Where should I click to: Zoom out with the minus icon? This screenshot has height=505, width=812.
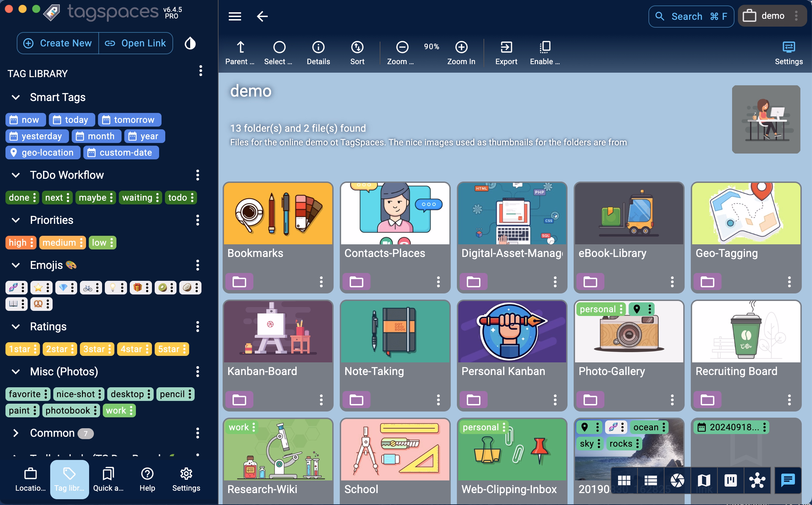point(402,47)
